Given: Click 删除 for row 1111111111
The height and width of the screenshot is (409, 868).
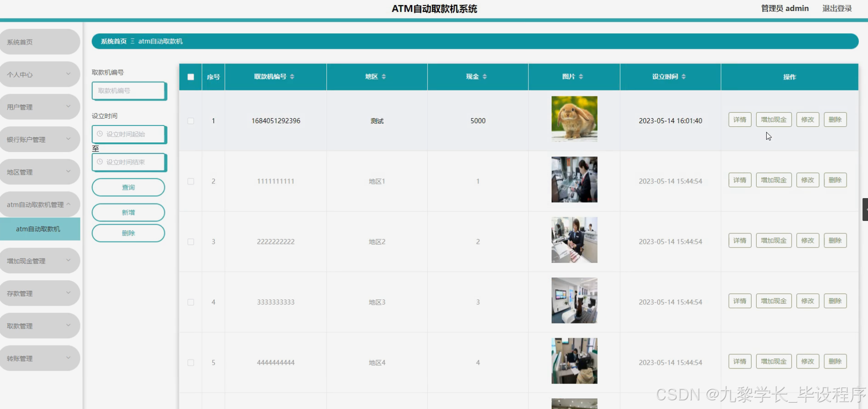Looking at the screenshot, I should (835, 180).
